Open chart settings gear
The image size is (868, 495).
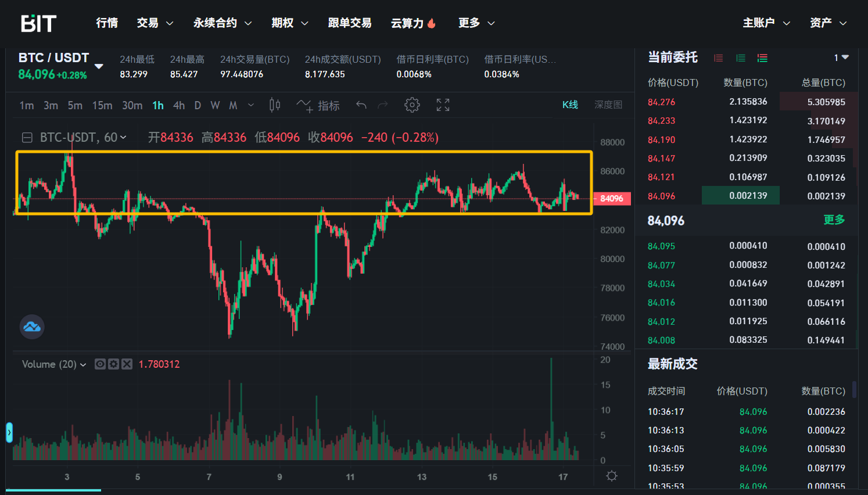[x=412, y=105]
